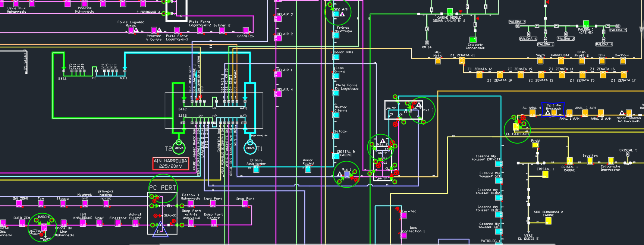Click the PALOMA 1 boxed label

click(x=546, y=44)
